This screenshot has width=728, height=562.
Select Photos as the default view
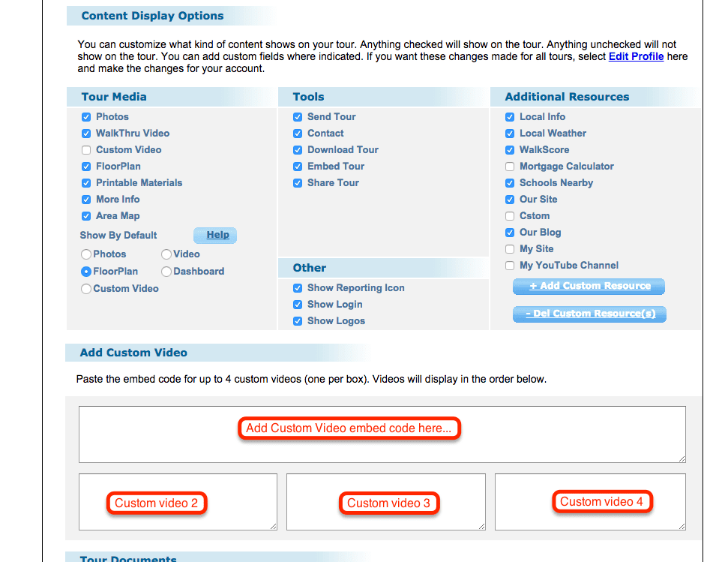pyautogui.click(x=86, y=254)
